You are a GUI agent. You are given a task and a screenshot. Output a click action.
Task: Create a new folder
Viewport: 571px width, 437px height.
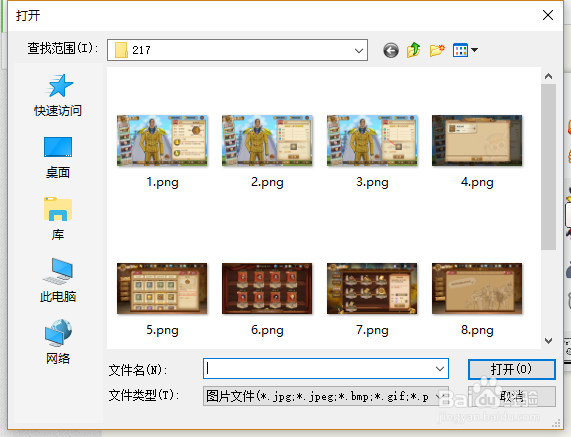[x=437, y=50]
